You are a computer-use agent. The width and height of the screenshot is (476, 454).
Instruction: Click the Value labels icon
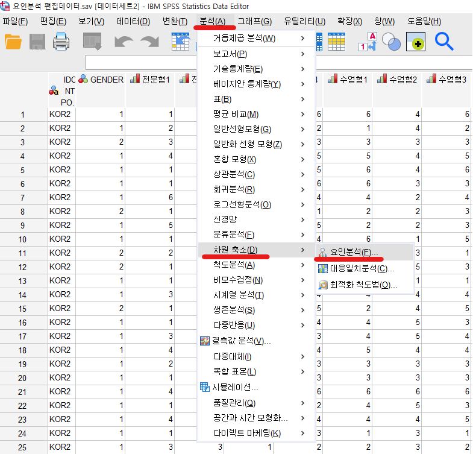click(x=368, y=42)
